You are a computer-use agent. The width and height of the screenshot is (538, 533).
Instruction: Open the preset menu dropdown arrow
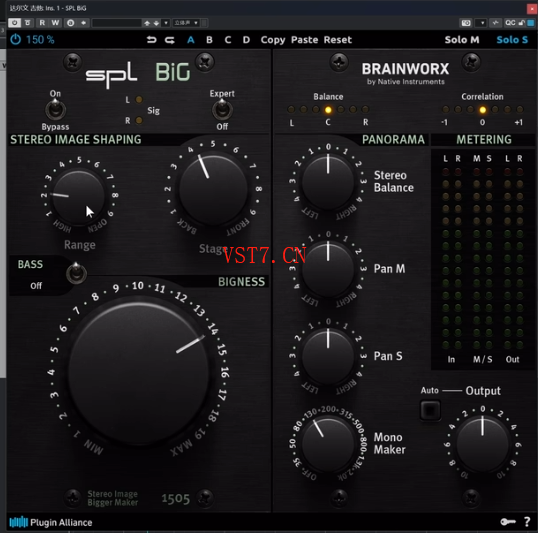(166, 23)
